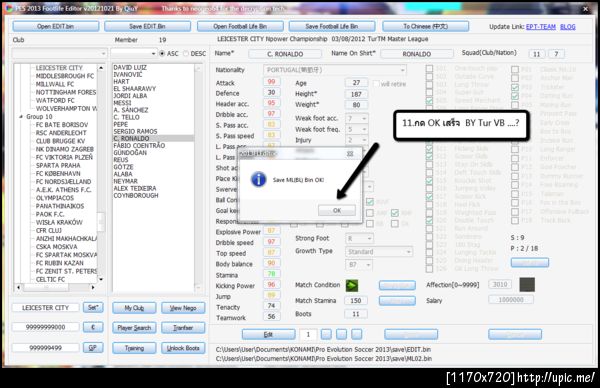Image resolution: width=600 pixels, height=388 pixels.
Task: Click the dark color swatch beside Affection
Action: pos(527,285)
